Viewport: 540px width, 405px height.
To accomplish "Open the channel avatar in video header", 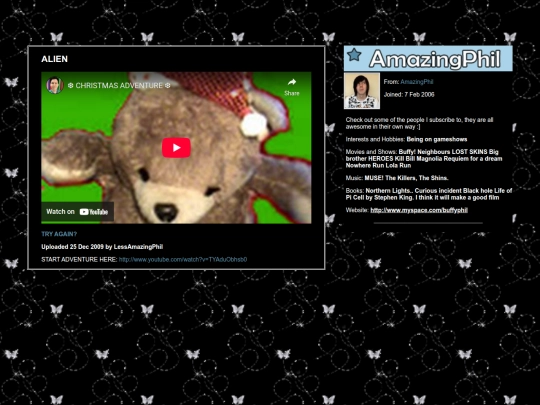I will pos(55,85).
